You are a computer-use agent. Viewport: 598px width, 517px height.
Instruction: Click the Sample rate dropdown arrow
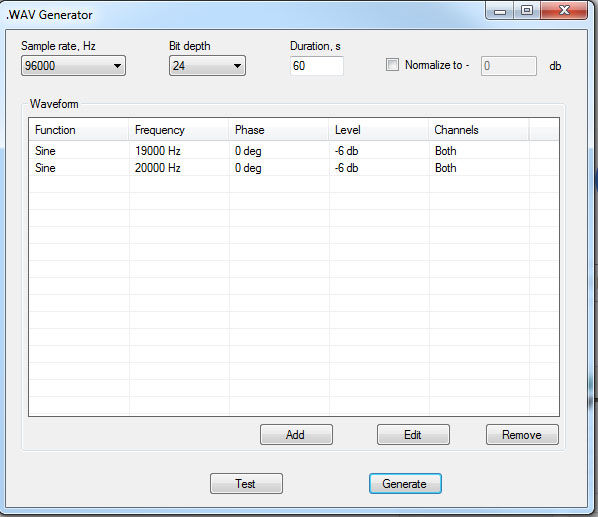pyautogui.click(x=117, y=66)
